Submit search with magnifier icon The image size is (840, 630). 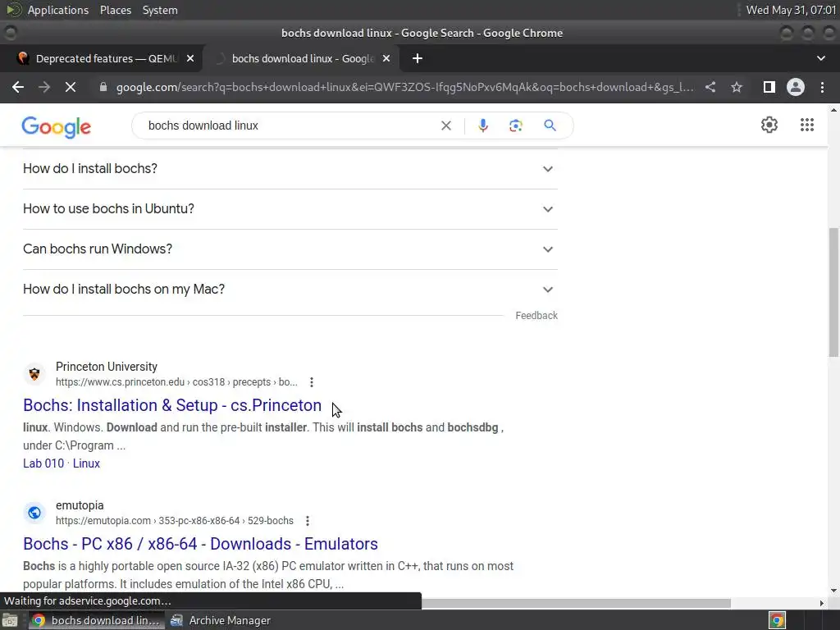point(550,126)
